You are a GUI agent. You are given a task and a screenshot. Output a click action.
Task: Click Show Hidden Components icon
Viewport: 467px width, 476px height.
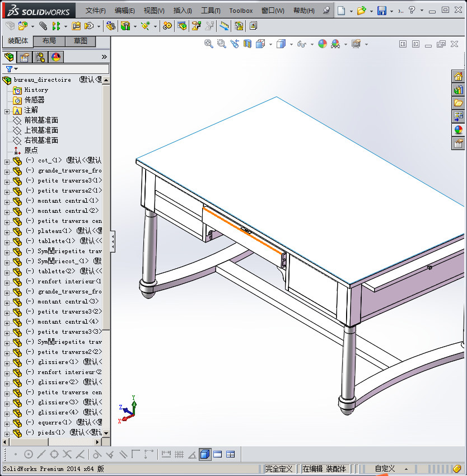(111, 26)
